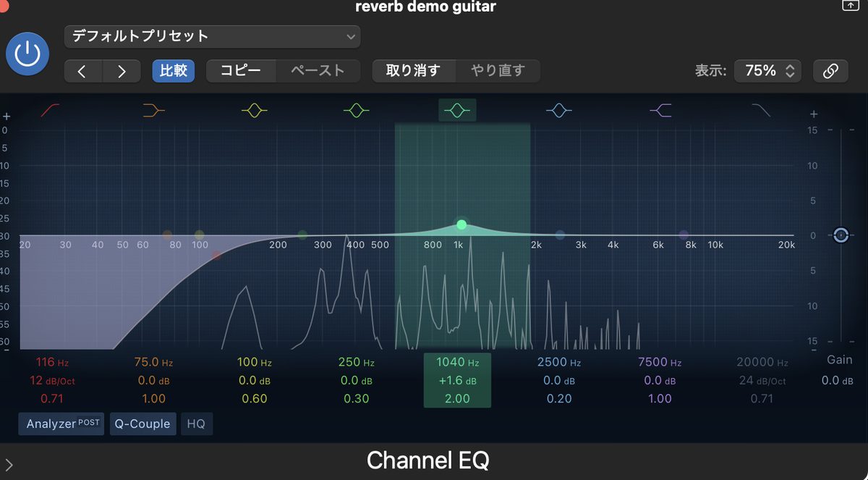Click the 75.0 Hz frequency value
Screen dimensions: 868x480
pos(153,362)
